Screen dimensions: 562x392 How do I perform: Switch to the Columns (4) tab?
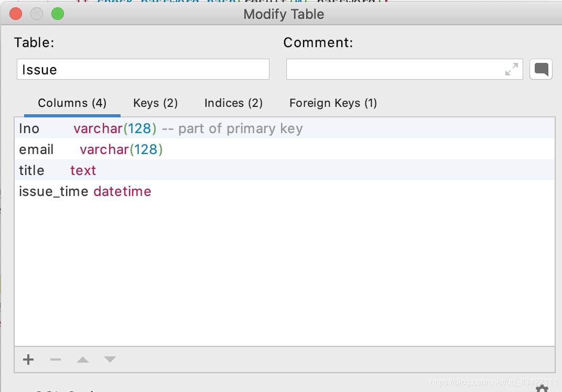coord(72,103)
